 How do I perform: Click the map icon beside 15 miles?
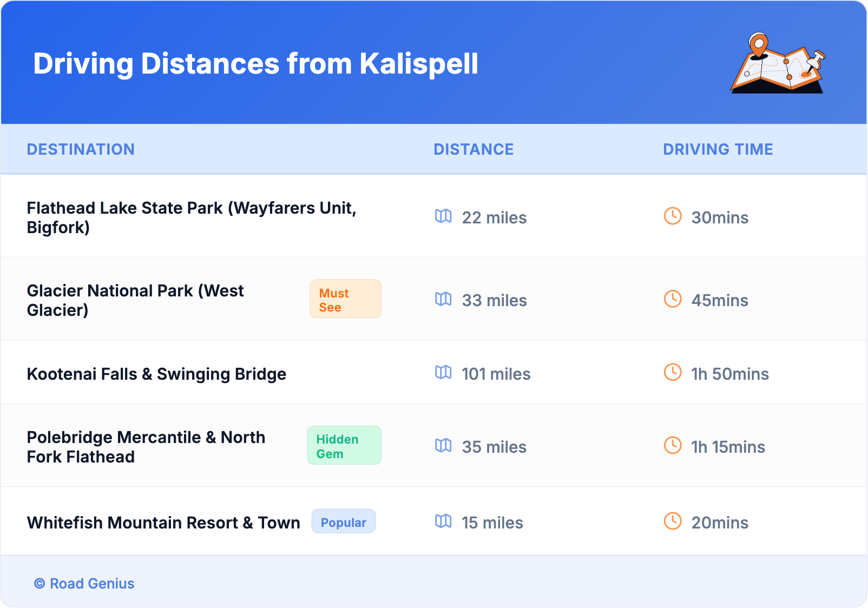pos(443,521)
